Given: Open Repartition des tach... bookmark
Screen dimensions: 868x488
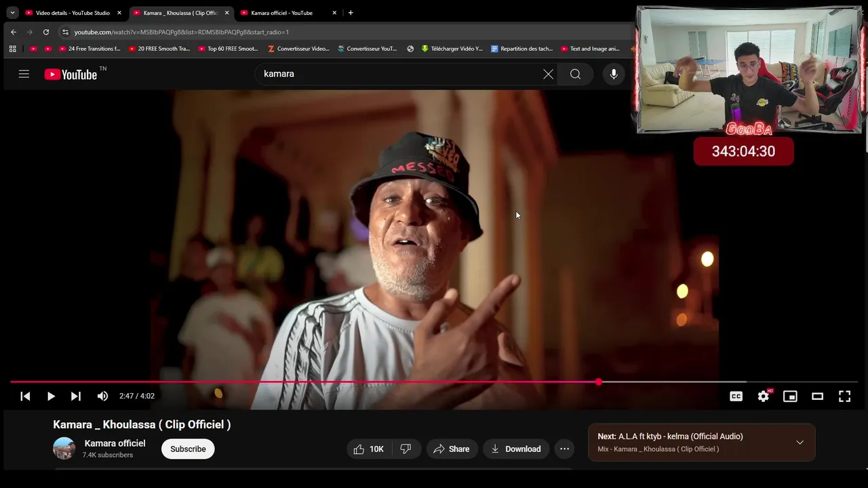Looking at the screenshot, I should point(521,49).
